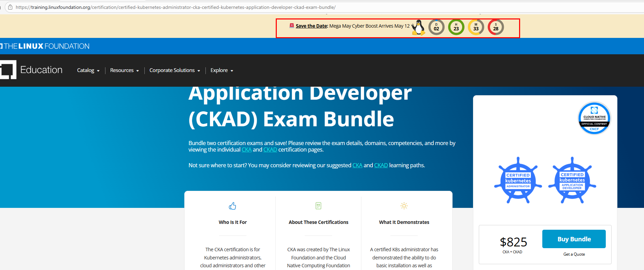Open the Explore menu
Image resolution: width=644 pixels, height=270 pixels.
(222, 70)
